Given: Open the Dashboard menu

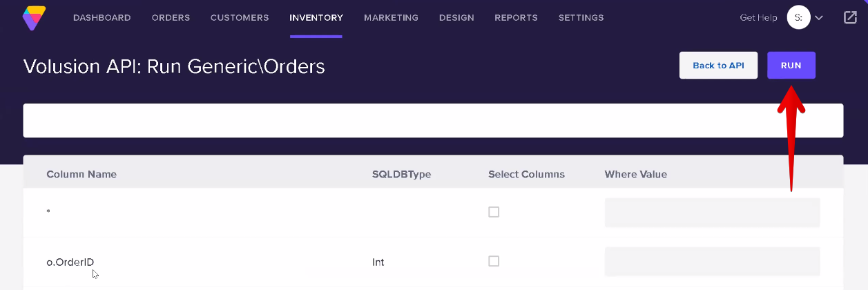Looking at the screenshot, I should click(x=102, y=18).
